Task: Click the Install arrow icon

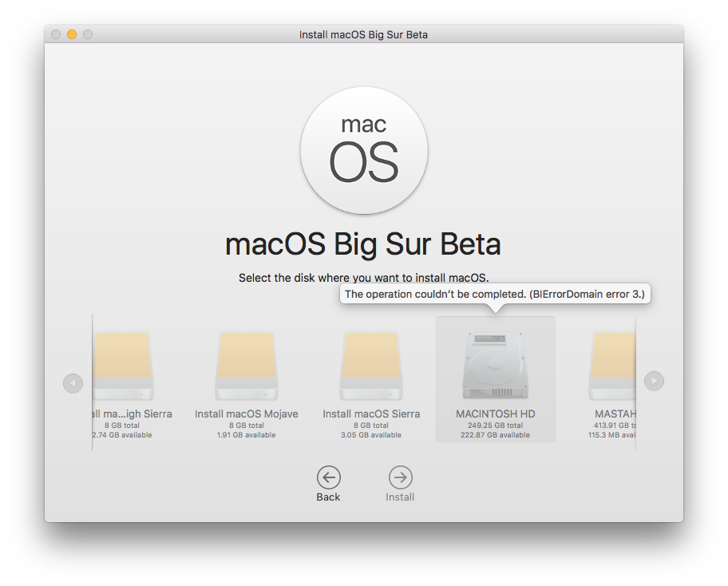Action: point(400,477)
